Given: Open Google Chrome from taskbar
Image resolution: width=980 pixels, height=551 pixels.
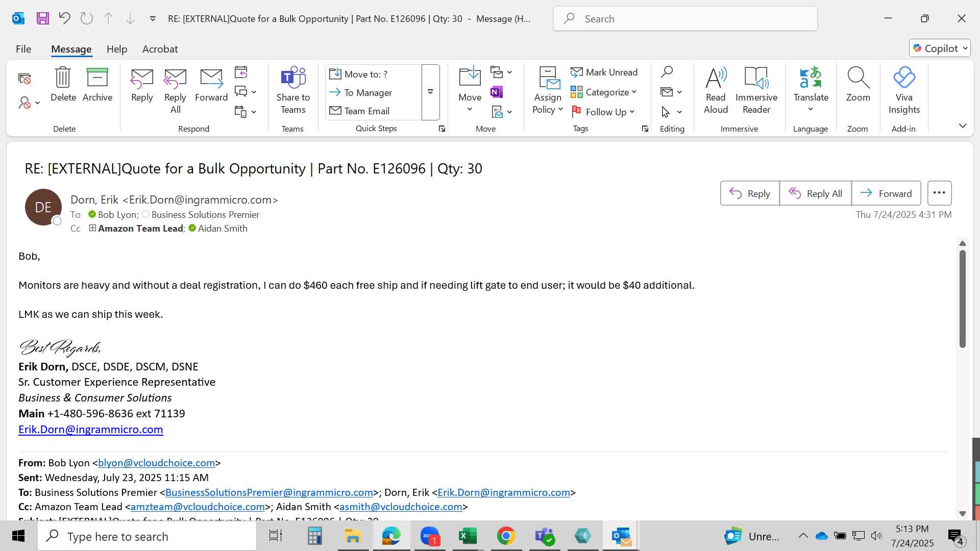Looking at the screenshot, I should pos(506,536).
